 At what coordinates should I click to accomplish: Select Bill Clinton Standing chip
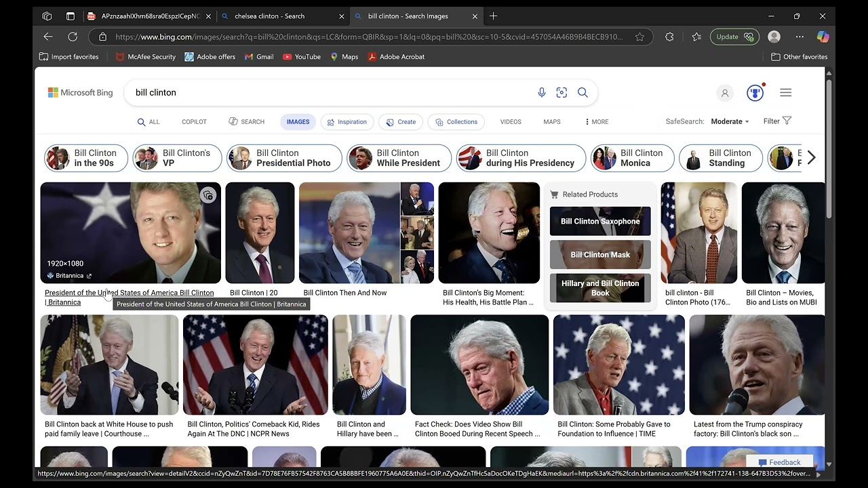click(721, 158)
